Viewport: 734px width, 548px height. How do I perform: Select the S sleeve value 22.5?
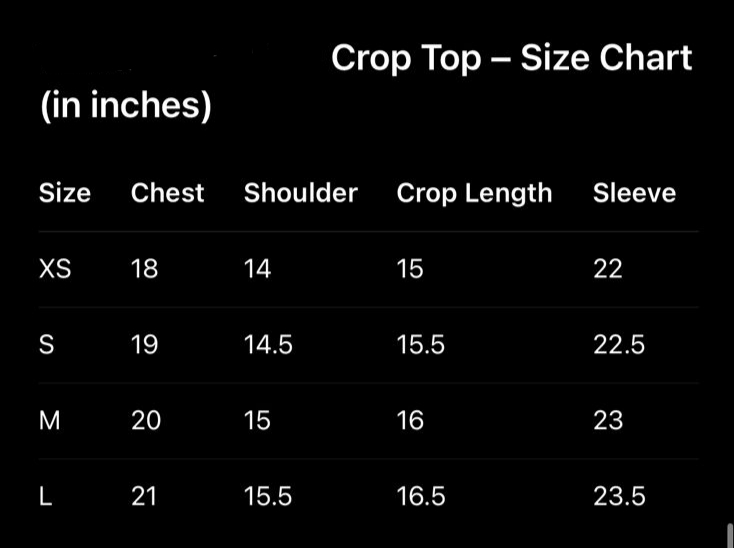point(619,345)
